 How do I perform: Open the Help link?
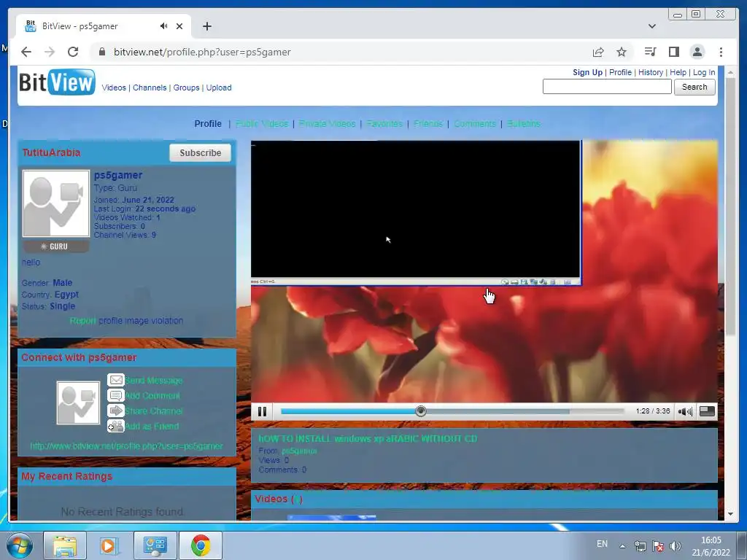(678, 72)
